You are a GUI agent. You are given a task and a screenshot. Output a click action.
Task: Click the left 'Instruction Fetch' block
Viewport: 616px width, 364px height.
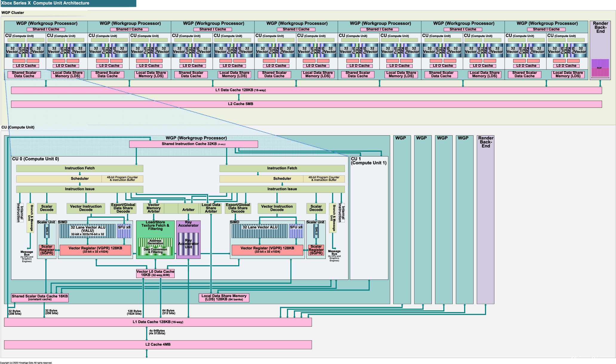point(80,168)
